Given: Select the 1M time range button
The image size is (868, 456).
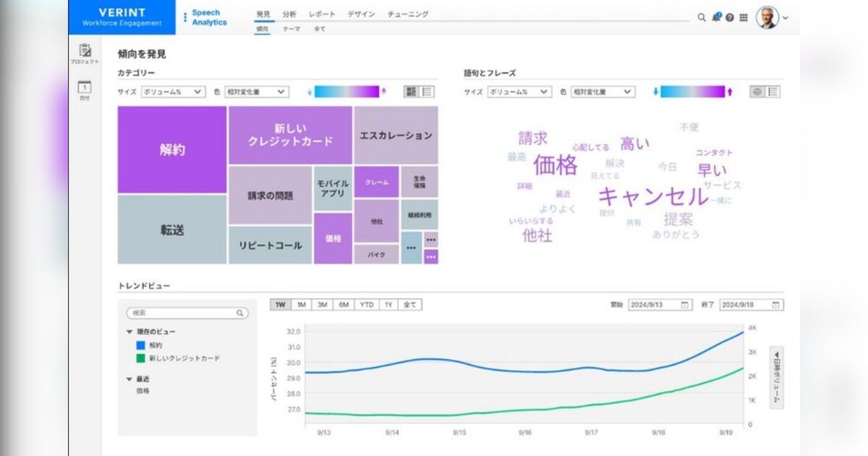Looking at the screenshot, I should [302, 305].
